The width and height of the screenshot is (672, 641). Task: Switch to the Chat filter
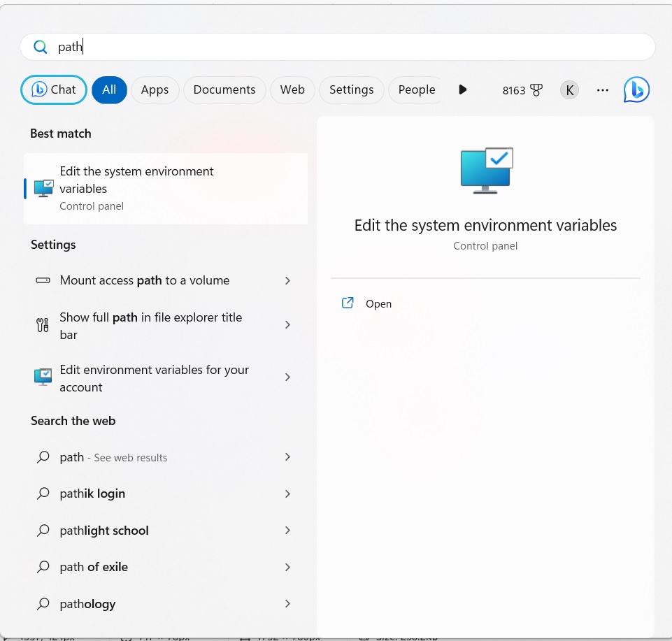[54, 89]
